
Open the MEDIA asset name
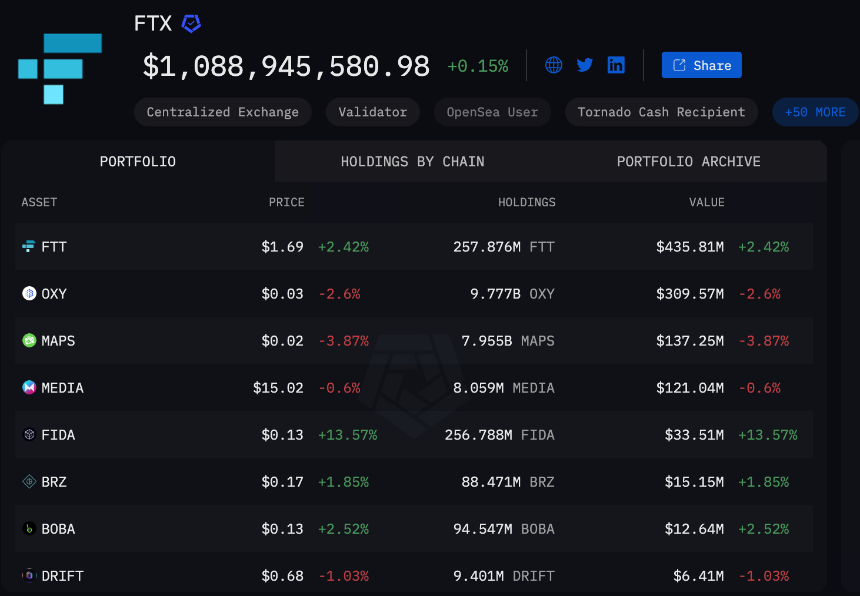pos(63,388)
